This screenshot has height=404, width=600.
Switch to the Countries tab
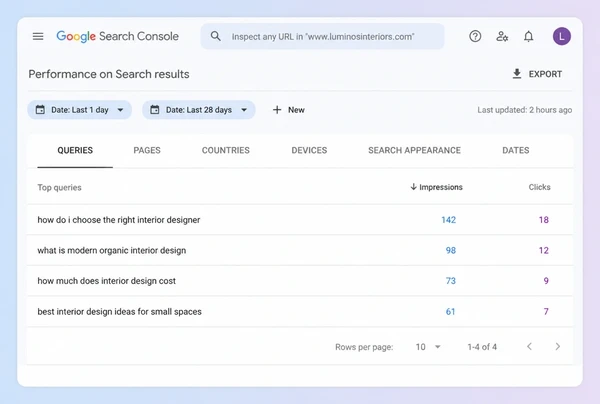[x=226, y=150]
